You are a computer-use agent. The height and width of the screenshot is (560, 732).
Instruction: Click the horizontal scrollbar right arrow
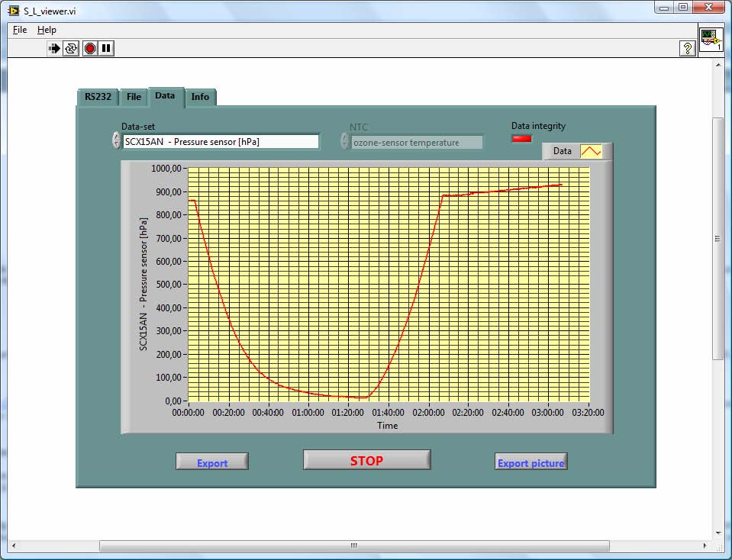705,546
